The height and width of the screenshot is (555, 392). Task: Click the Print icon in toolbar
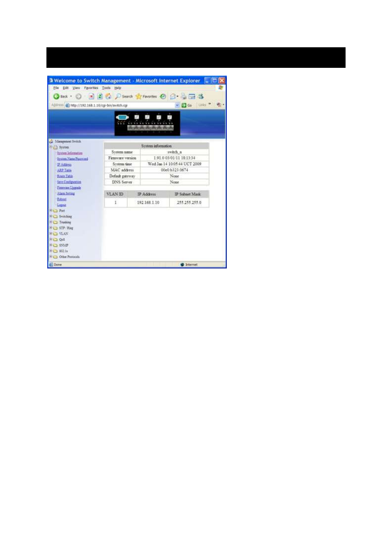click(184, 97)
